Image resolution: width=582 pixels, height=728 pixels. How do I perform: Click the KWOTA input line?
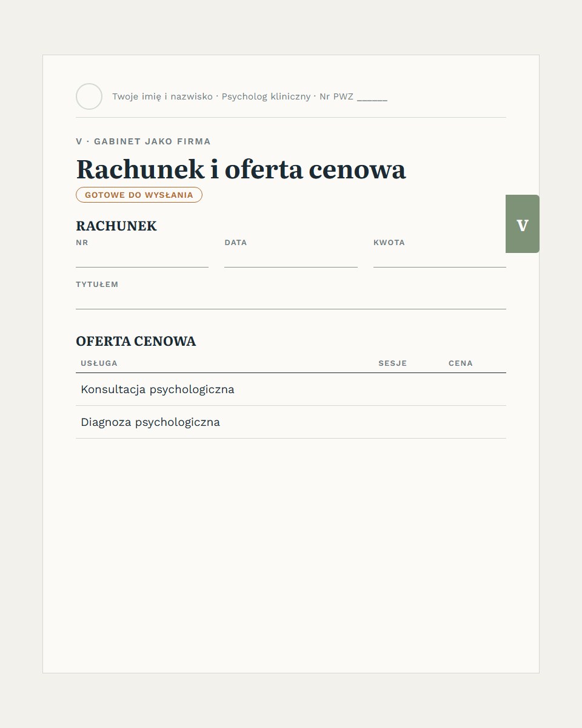point(440,259)
